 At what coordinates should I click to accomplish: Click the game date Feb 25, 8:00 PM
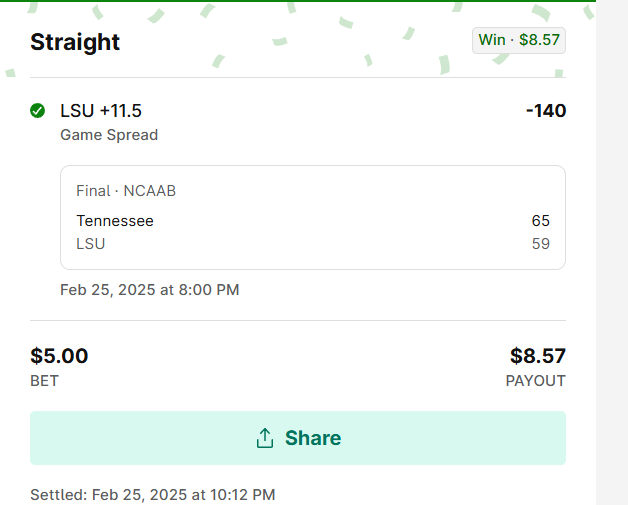(149, 290)
